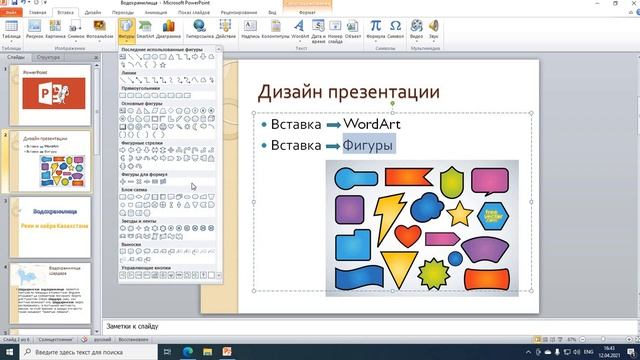
Task: Insert a Надпись text box
Action: (x=250, y=29)
